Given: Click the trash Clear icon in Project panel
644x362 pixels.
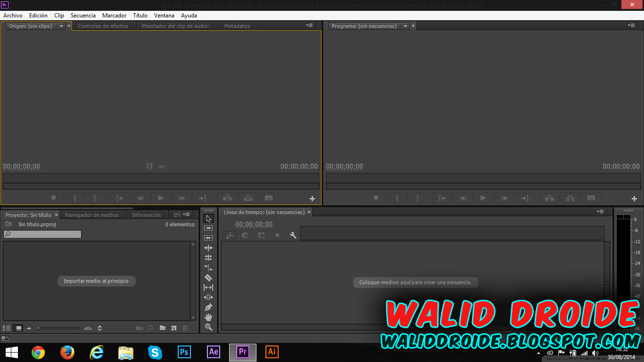Looking at the screenshot, I should (x=185, y=328).
